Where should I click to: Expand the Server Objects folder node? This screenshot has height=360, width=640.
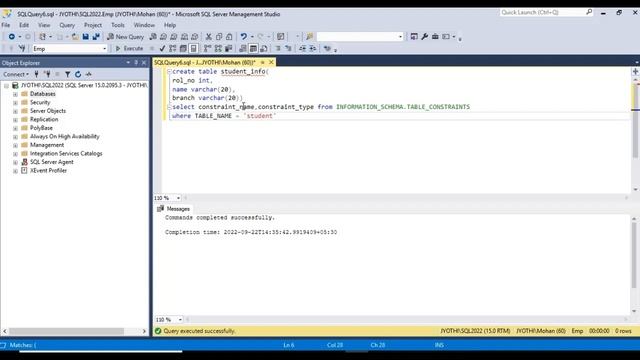(15, 111)
